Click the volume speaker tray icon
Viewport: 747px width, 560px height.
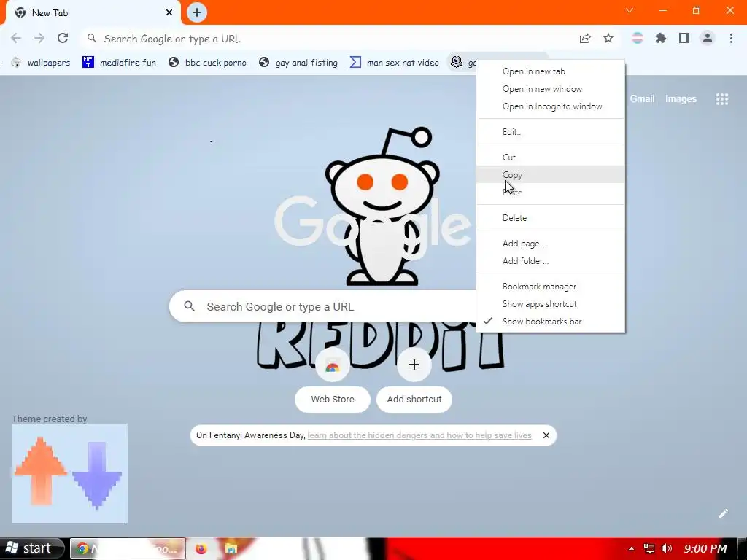point(667,548)
